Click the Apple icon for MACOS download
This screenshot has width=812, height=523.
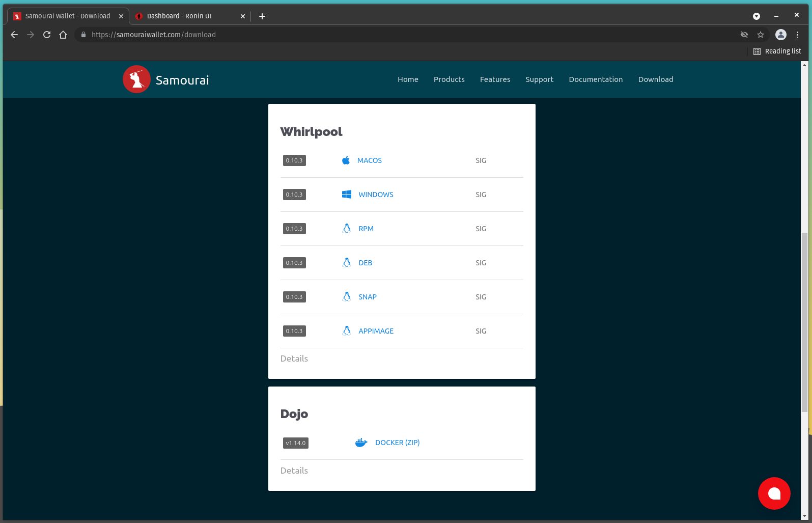click(x=346, y=160)
